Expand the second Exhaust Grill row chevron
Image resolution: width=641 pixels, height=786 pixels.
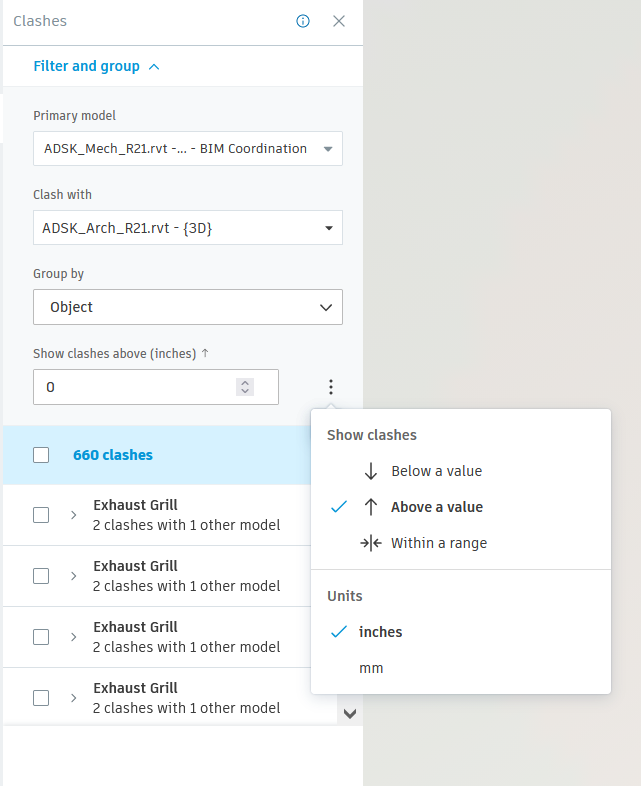click(x=73, y=576)
